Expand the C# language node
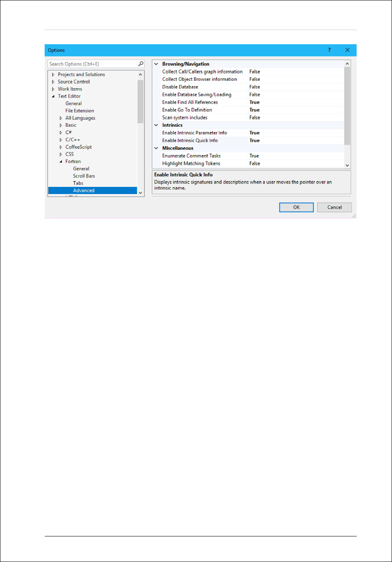The width and height of the screenshot is (392, 562). point(61,133)
